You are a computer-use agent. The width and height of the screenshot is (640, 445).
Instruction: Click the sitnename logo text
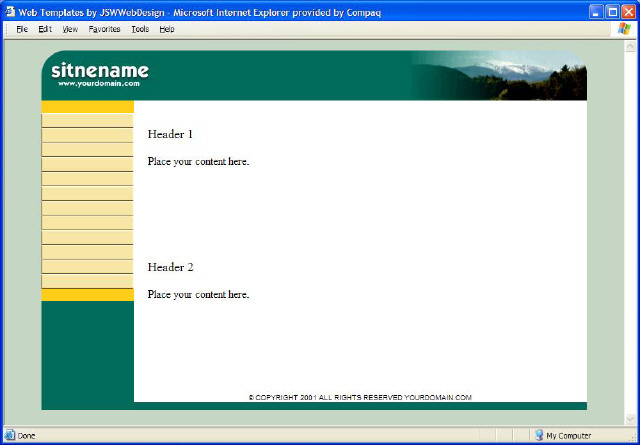point(100,70)
